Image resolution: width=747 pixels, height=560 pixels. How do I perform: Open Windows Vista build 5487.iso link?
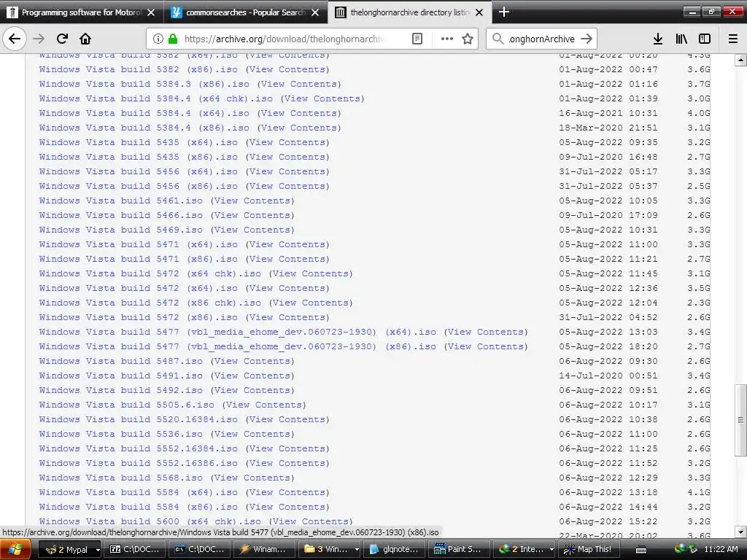tap(120, 361)
